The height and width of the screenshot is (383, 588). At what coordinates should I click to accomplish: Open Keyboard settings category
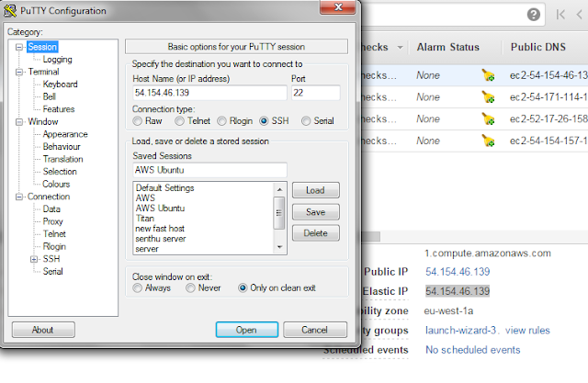[60, 84]
